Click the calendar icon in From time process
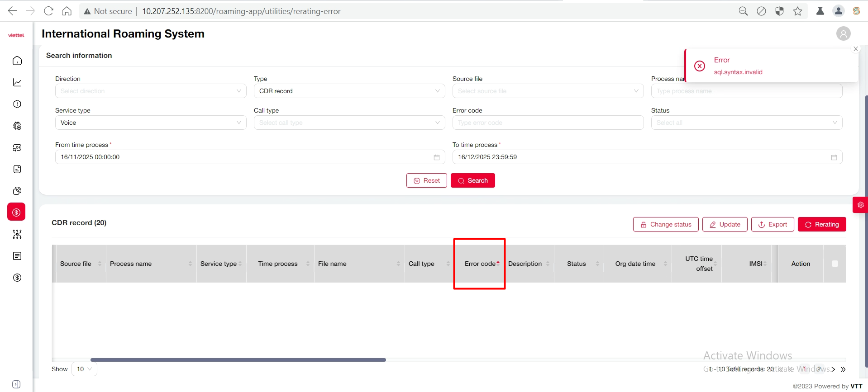 pos(437,157)
